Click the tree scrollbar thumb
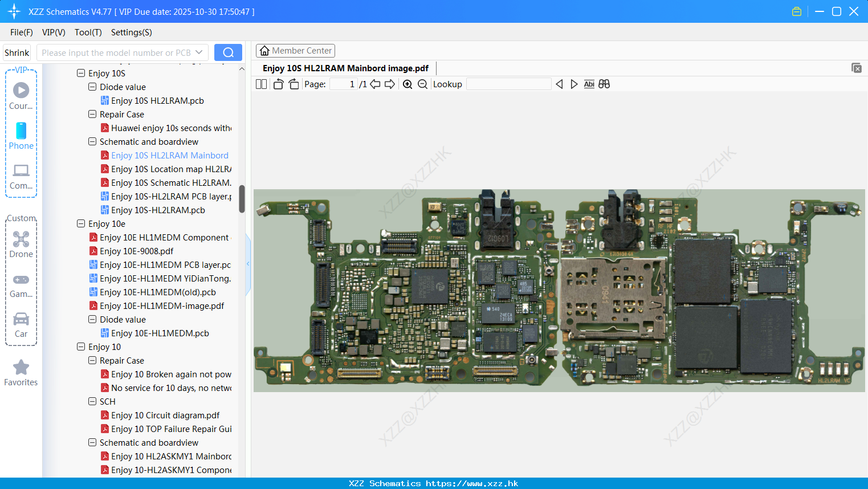868x489 pixels. 242,199
